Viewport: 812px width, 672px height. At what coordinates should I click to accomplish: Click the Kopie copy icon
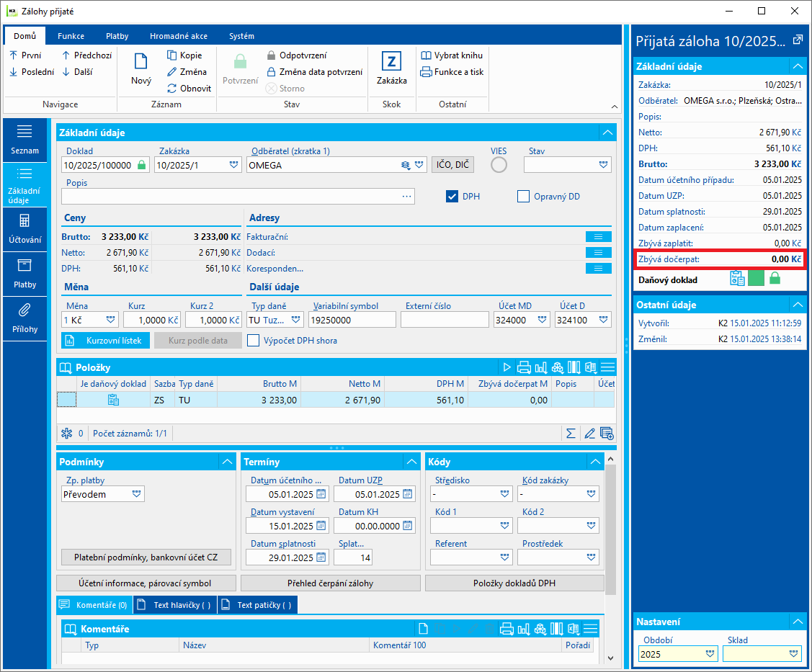click(172, 55)
